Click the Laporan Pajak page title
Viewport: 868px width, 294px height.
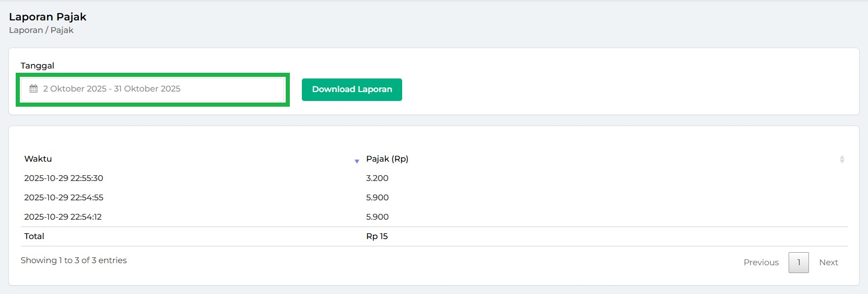(48, 17)
